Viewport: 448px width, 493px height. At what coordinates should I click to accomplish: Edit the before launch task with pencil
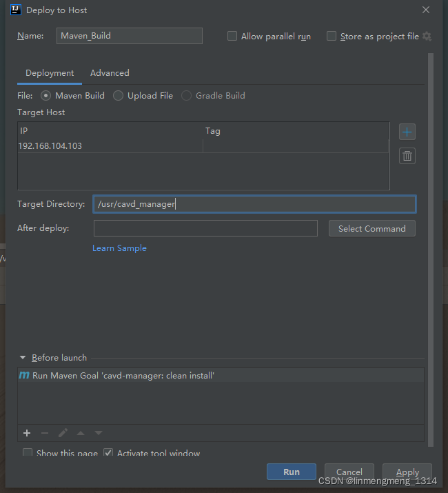(63, 433)
